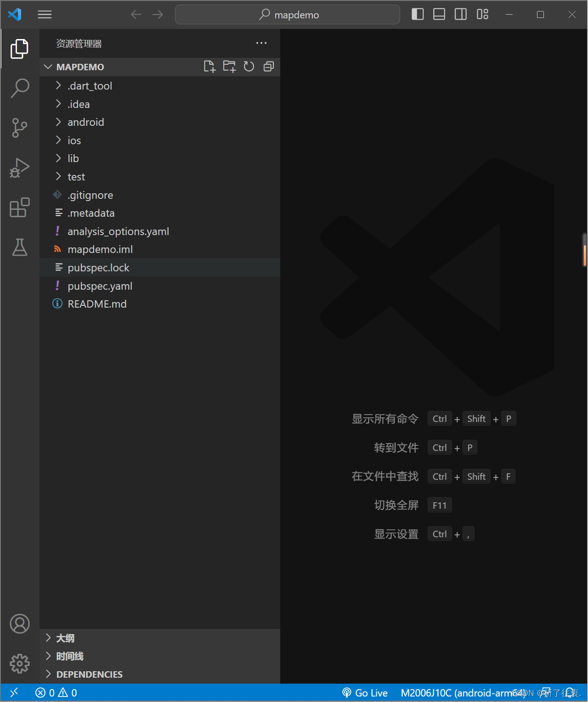Click the 资源管理器 panel title
Screen dimensions: 588x702
(x=79, y=44)
